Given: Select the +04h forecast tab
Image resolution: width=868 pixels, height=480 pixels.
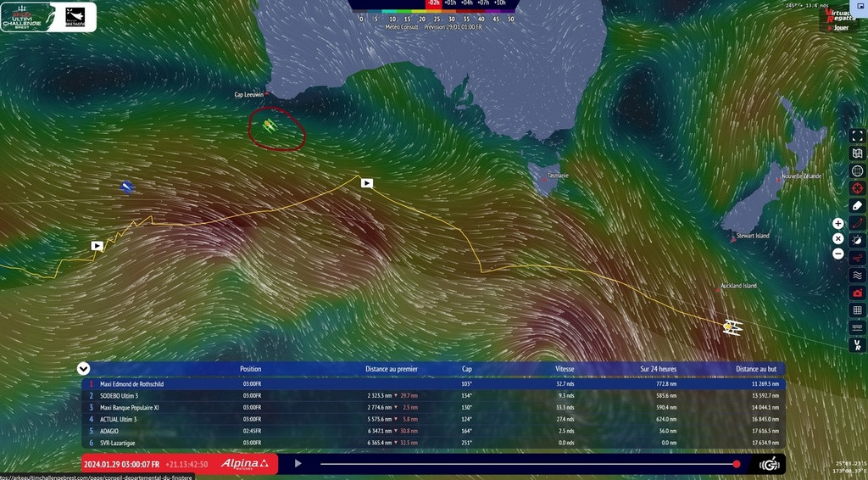Looking at the screenshot, I should [467, 3].
